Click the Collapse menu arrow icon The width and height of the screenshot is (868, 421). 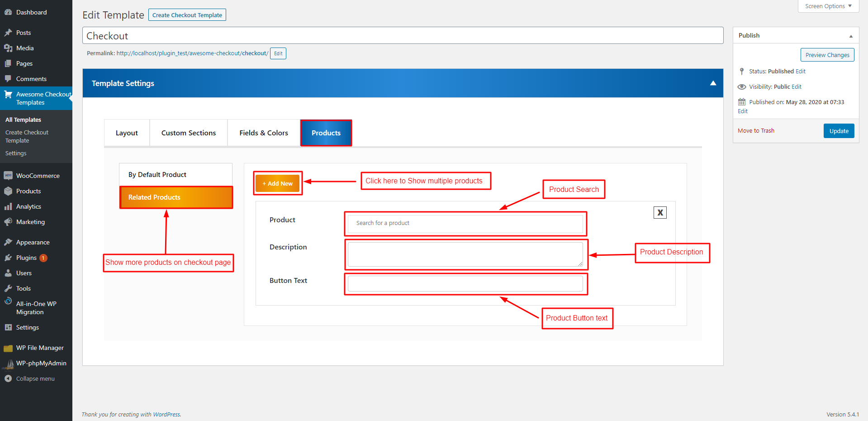tap(8, 378)
